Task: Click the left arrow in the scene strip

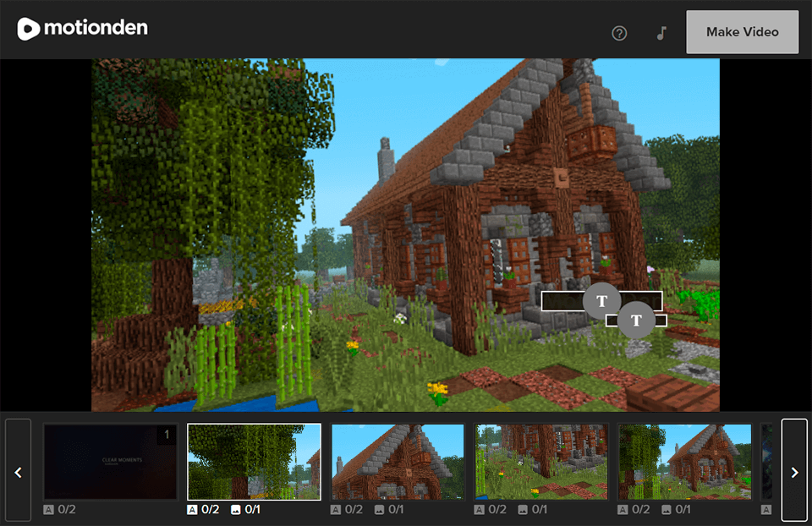Action: click(x=18, y=473)
